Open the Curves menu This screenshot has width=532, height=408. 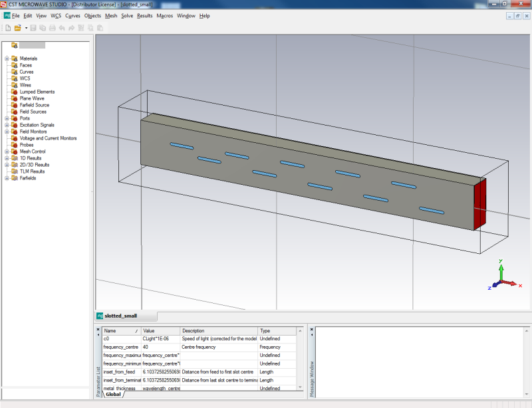(x=72, y=15)
